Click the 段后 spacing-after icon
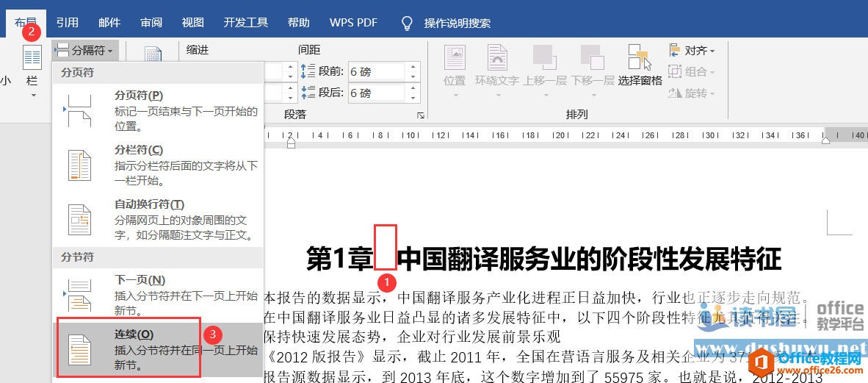868x383 pixels. tap(307, 93)
